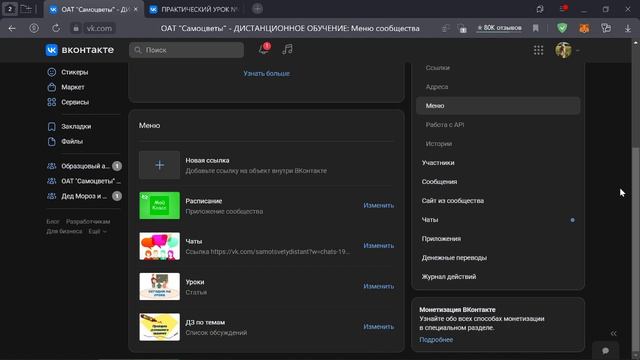This screenshot has height=360, width=640.
Task: Click the Расписание green thumbnail
Action: pyautogui.click(x=159, y=205)
